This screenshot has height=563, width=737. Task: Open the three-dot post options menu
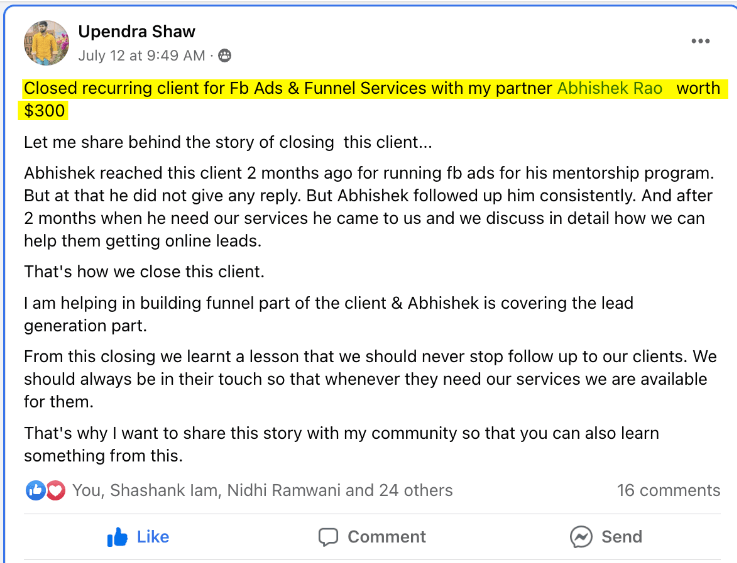click(x=701, y=41)
